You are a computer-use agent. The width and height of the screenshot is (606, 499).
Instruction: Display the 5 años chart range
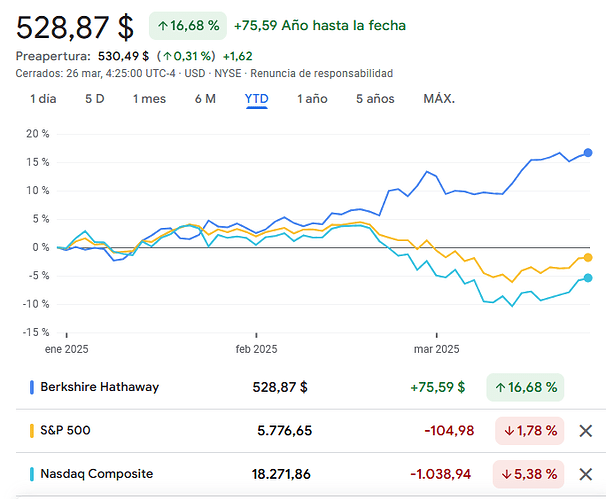pyautogui.click(x=375, y=99)
